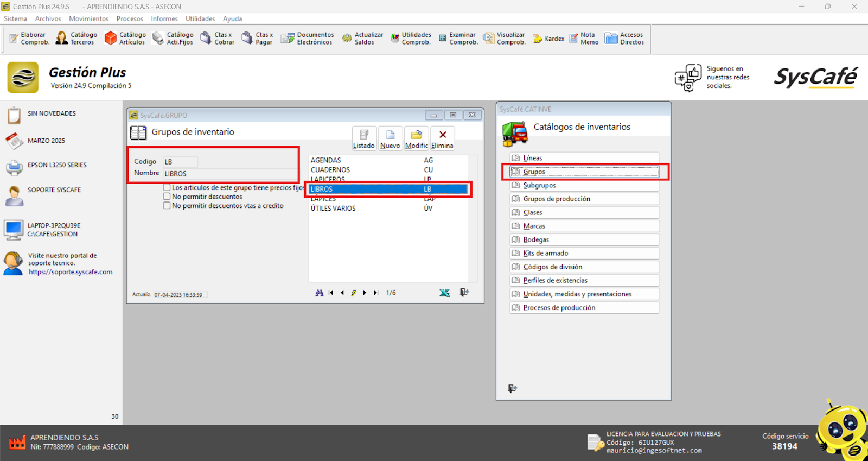This screenshot has width=868, height=461.
Task: Open the Movimientos menu
Action: [x=88, y=18]
